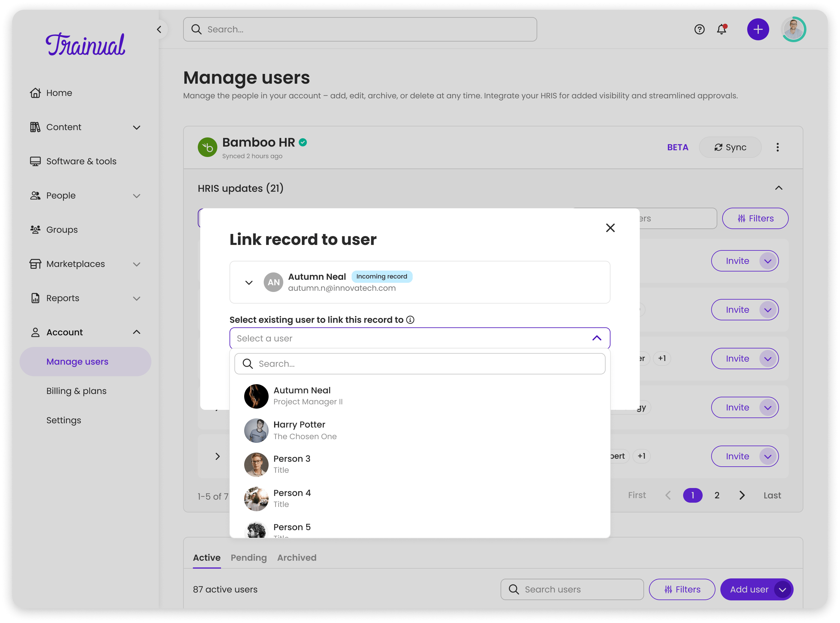Screen dimensions: 840x623
Task: Click the AN initials avatar
Action: click(x=273, y=282)
